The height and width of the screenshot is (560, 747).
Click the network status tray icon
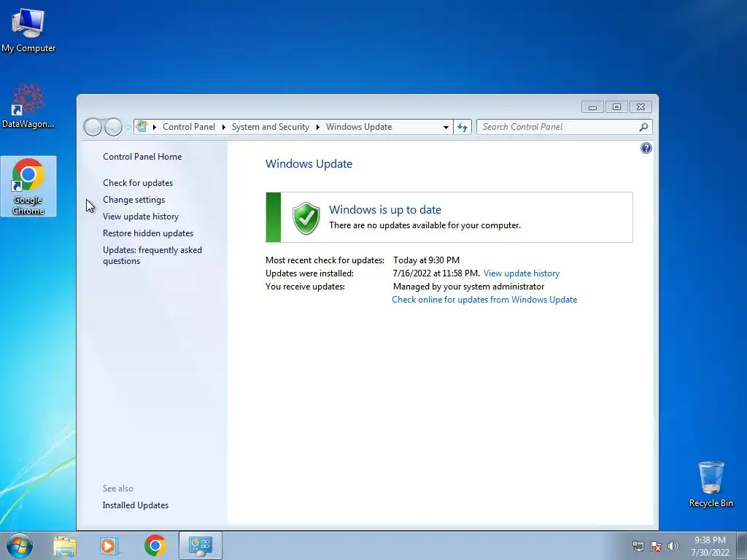638,547
